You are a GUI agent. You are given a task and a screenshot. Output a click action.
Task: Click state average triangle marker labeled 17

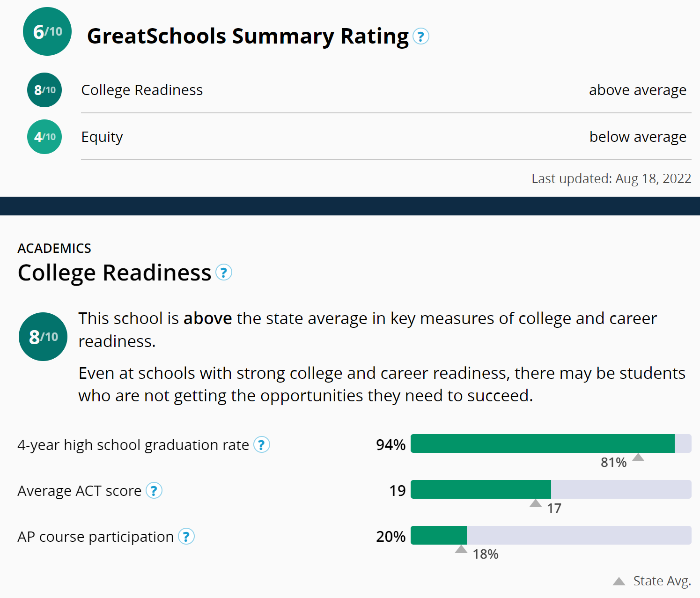535,503
